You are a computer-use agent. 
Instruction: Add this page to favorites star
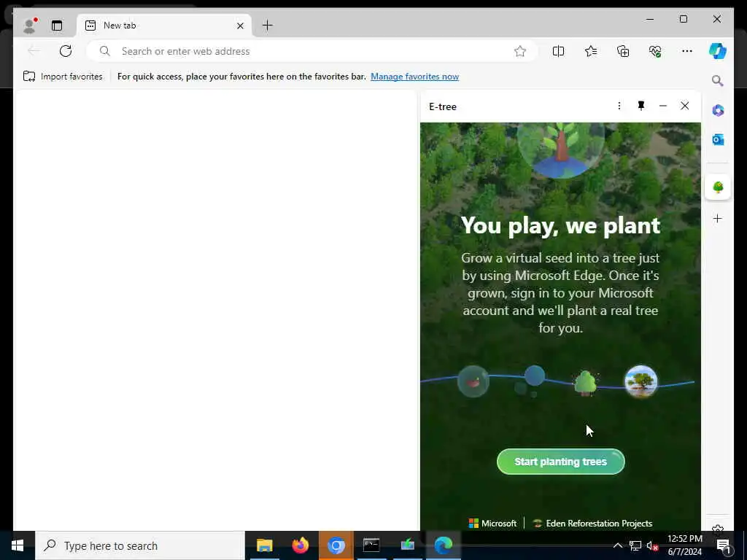click(519, 51)
